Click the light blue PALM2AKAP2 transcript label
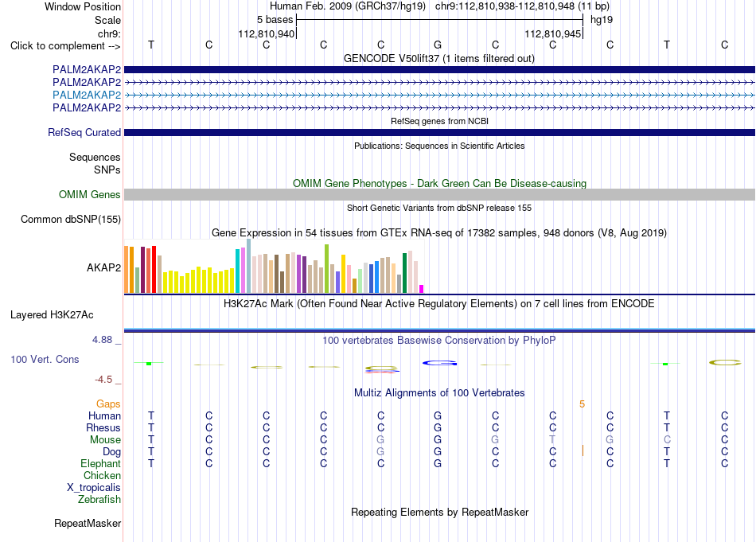 [x=87, y=95]
